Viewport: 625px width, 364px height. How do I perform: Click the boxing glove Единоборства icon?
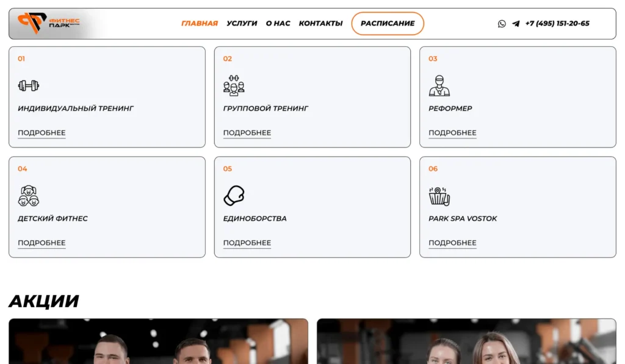click(234, 196)
